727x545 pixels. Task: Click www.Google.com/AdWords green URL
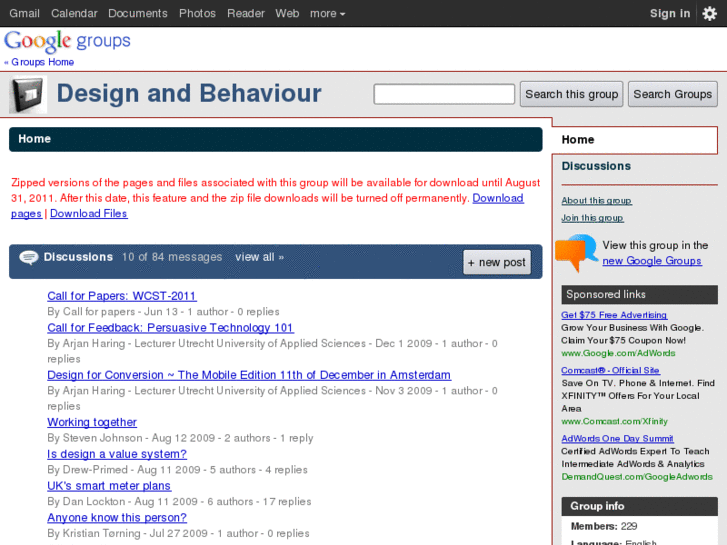[x=618, y=353]
